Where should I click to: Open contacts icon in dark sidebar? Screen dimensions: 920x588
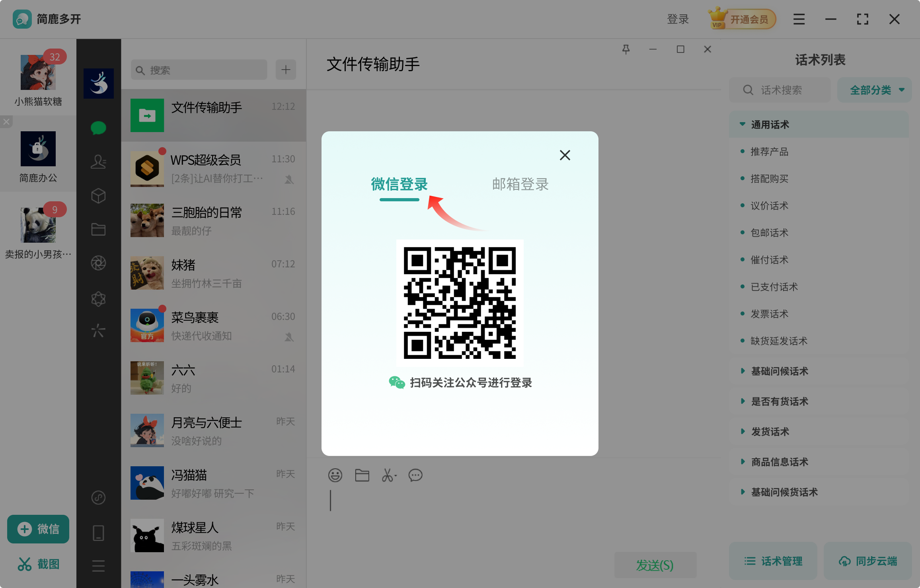click(x=98, y=162)
